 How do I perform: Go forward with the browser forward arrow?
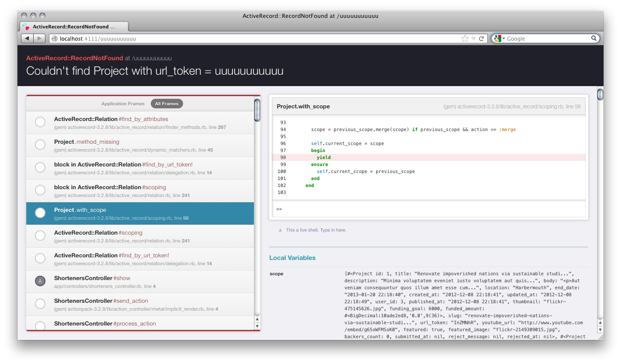tap(39, 38)
